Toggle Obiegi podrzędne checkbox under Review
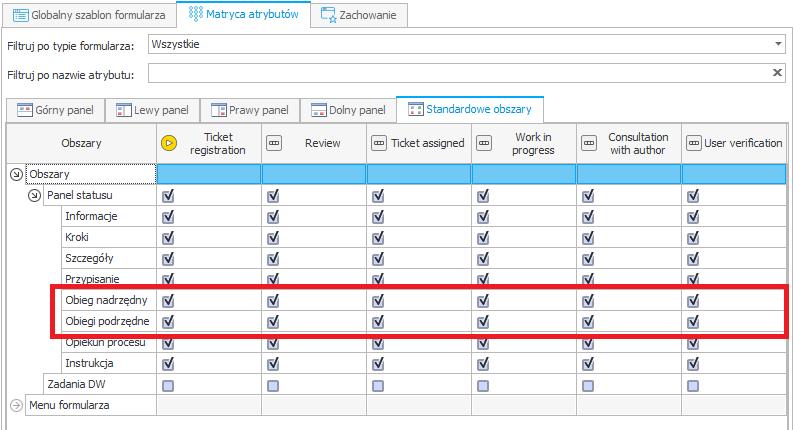Viewport: 794px width, 430px height. pos(273,322)
